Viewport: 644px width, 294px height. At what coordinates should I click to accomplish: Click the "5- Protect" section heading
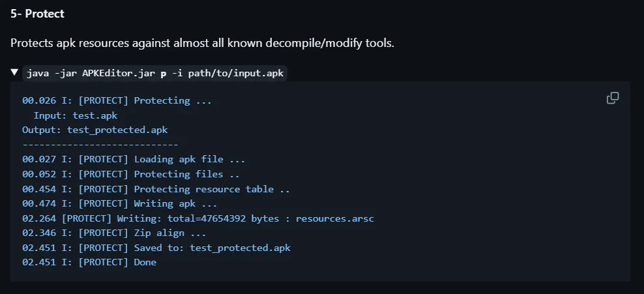37,14
